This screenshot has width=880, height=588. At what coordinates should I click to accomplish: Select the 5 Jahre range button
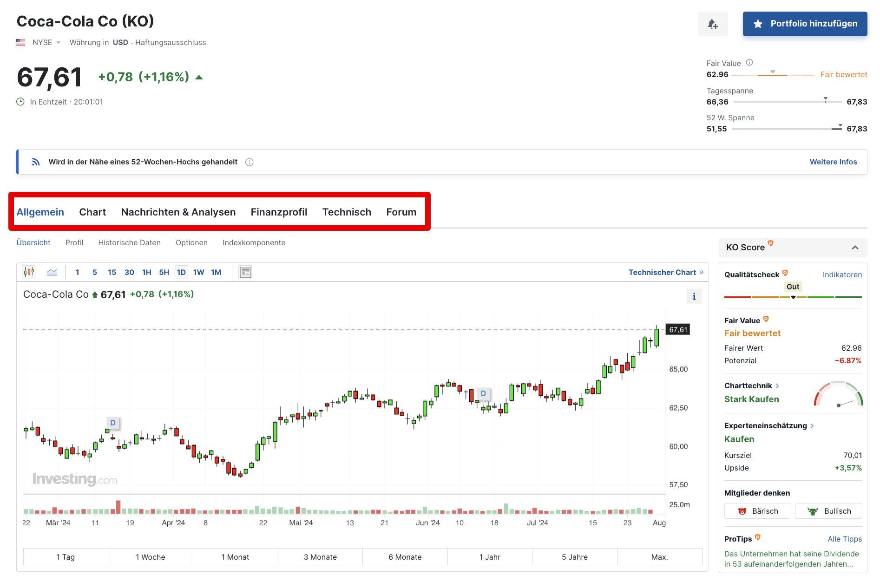pyautogui.click(x=575, y=557)
